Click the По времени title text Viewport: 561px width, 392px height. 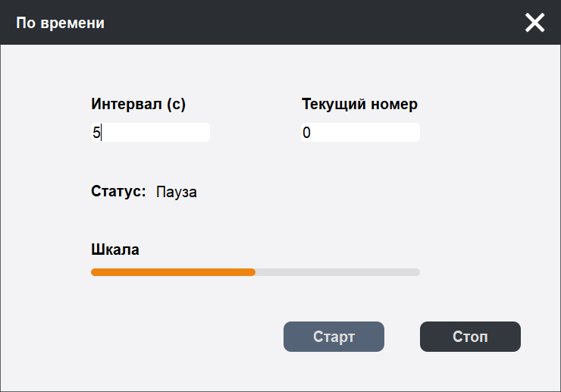click(x=61, y=24)
